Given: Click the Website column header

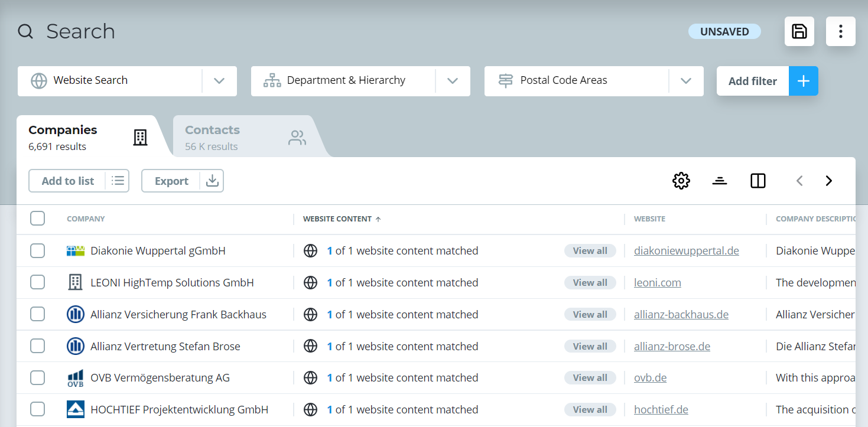Looking at the screenshot, I should point(649,219).
